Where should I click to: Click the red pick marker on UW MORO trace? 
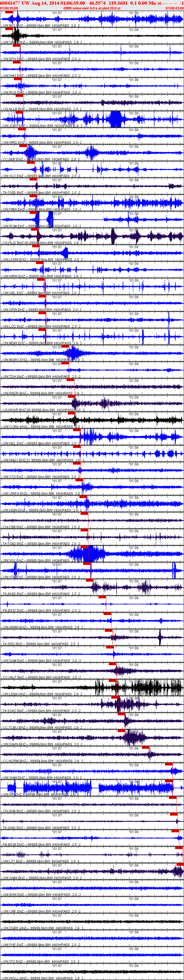coord(66,346)
